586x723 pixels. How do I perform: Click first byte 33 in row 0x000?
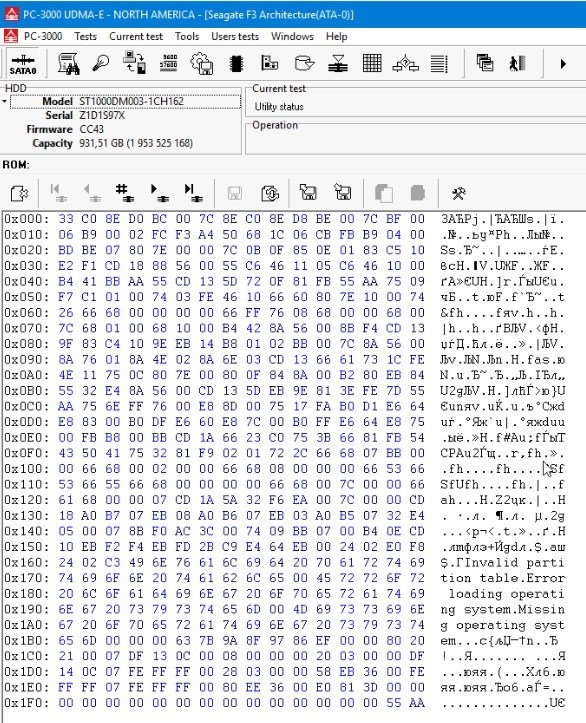click(x=66, y=219)
